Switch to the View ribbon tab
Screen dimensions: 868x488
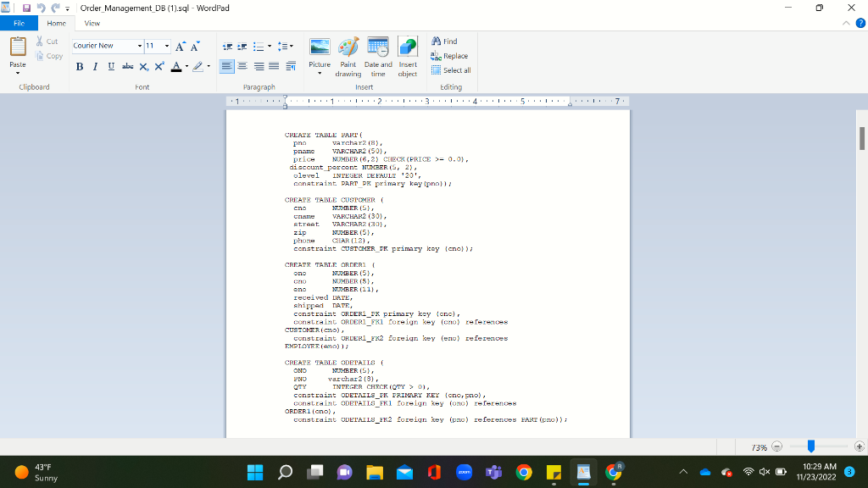click(x=92, y=23)
